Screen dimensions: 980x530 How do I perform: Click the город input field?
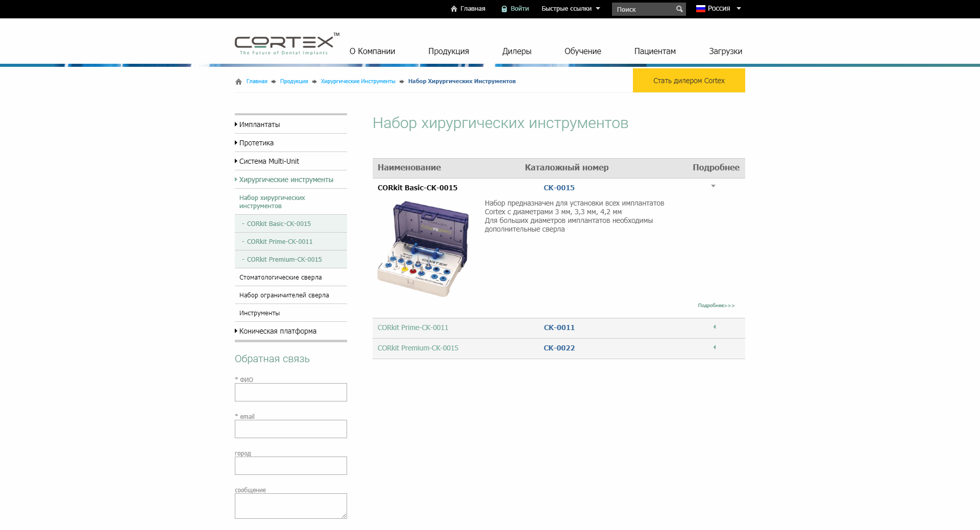click(x=291, y=466)
